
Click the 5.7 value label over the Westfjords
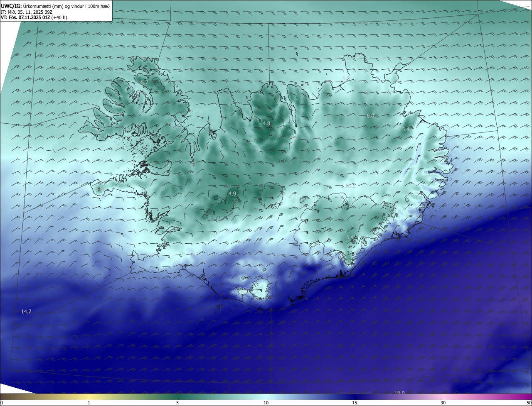145,83
